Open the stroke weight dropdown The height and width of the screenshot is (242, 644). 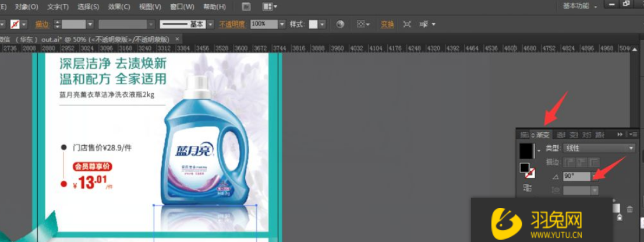(x=90, y=24)
